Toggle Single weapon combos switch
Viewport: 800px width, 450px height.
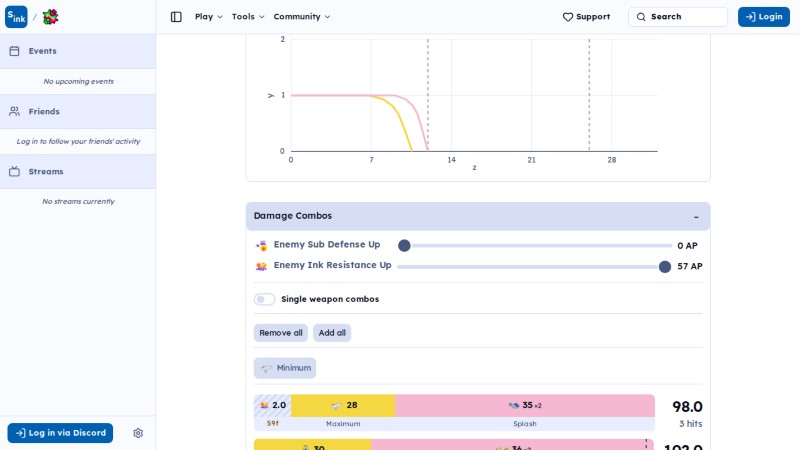tap(264, 299)
